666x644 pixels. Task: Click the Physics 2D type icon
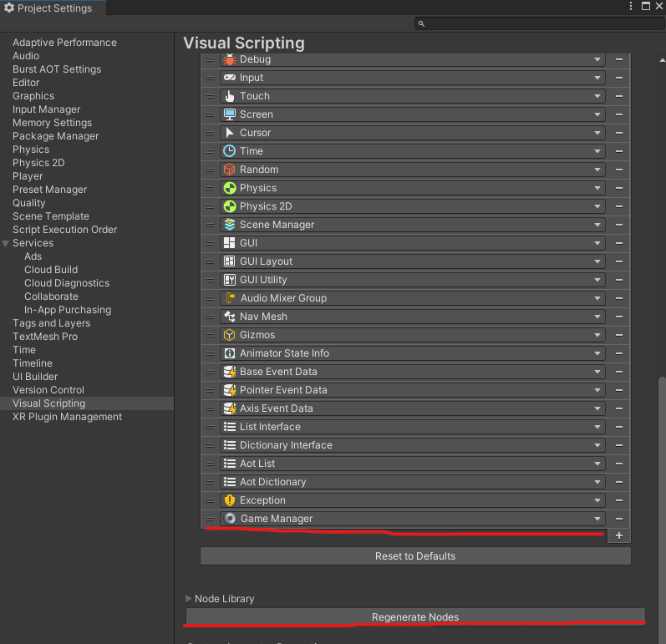point(229,206)
